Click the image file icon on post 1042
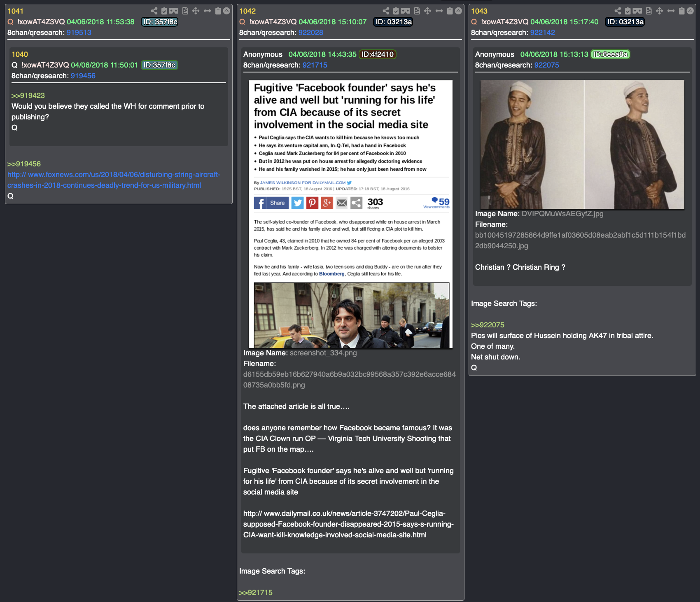700x602 pixels. click(417, 11)
